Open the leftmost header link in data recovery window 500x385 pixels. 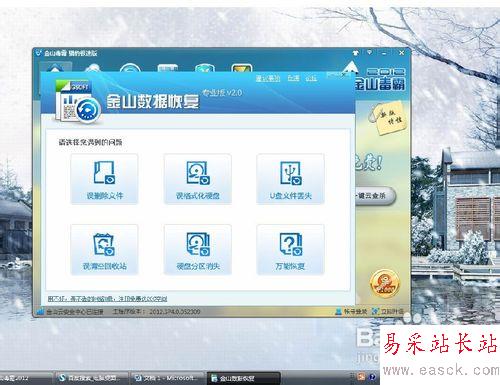coord(268,78)
